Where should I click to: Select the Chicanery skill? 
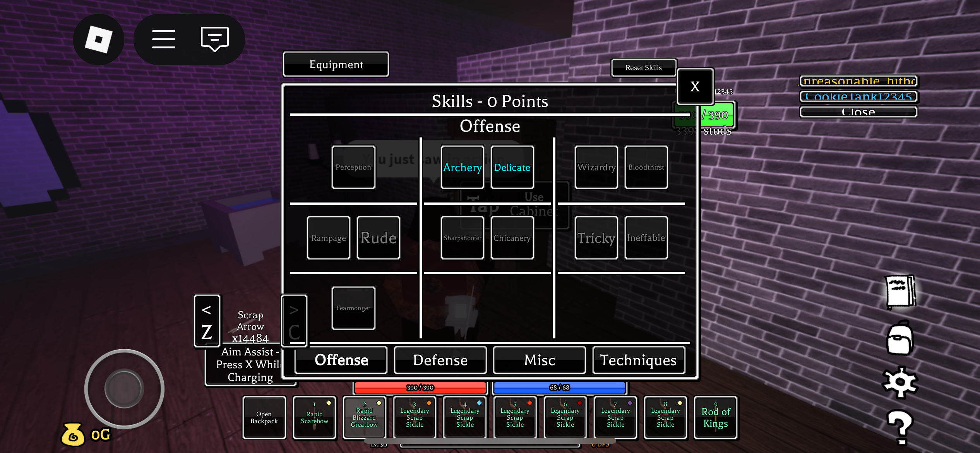pyautogui.click(x=512, y=238)
